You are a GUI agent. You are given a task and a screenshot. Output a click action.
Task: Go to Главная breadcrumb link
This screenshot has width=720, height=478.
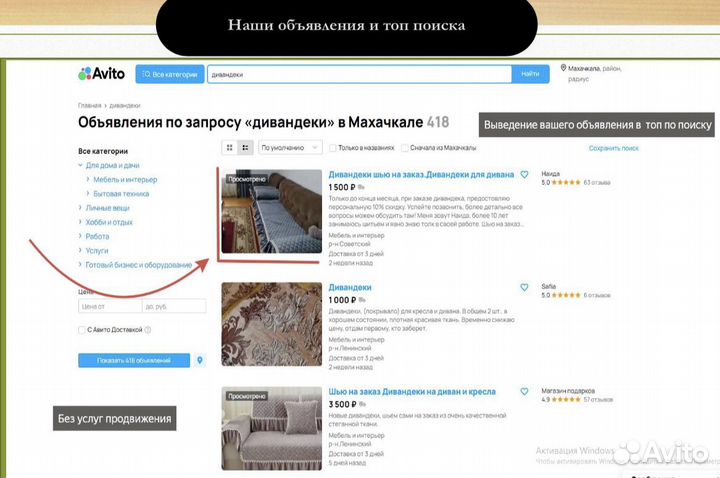pos(90,105)
